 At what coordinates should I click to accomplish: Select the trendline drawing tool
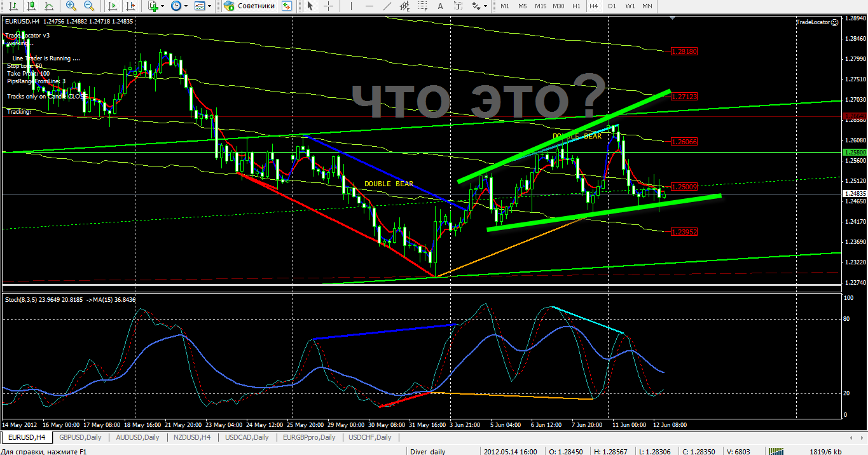point(387,6)
